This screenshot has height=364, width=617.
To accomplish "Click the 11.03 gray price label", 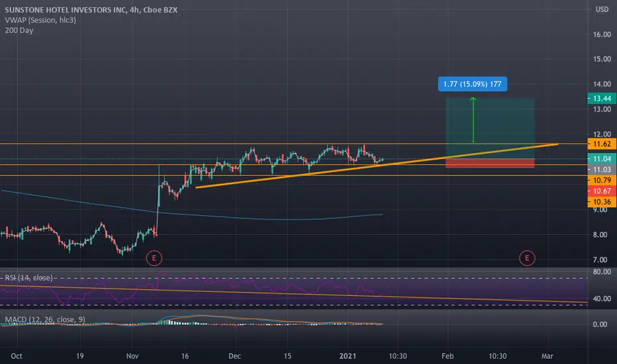I will coord(602,169).
